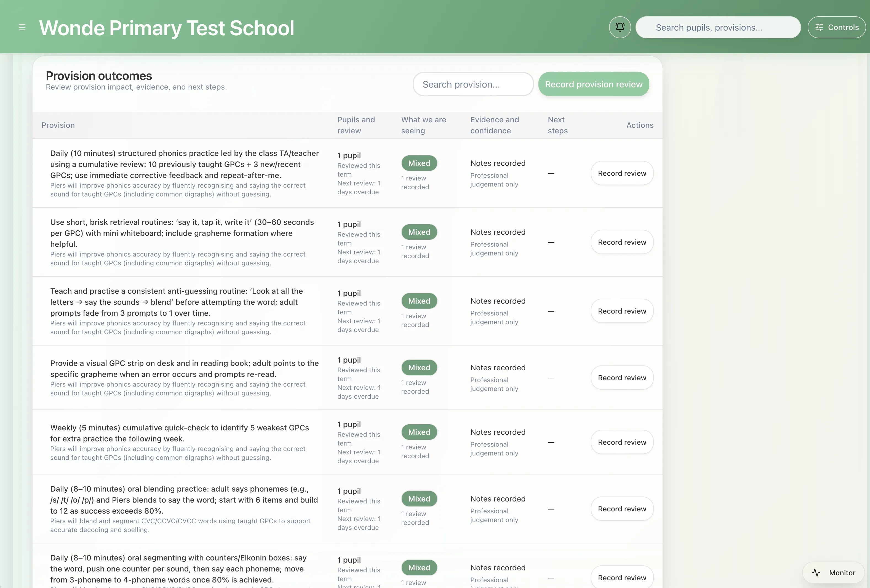Click the Monitor activity button
Screen dimensions: 870x588
(834, 573)
